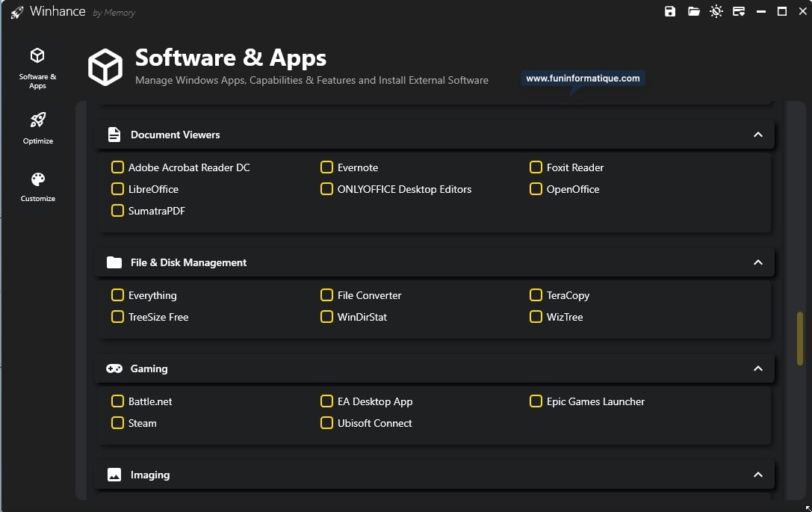Click the Gaming header label
The image size is (812, 512).
(x=149, y=368)
